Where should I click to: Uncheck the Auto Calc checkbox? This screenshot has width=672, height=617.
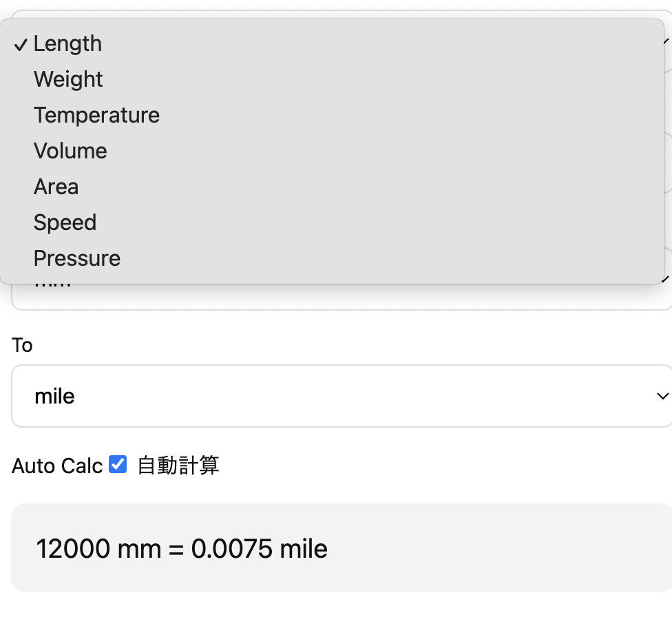click(x=118, y=464)
